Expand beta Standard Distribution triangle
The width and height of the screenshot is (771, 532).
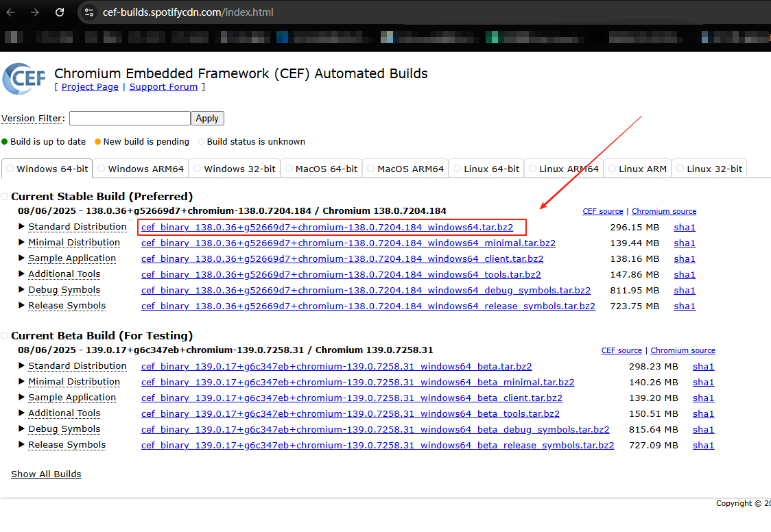[x=21, y=365]
